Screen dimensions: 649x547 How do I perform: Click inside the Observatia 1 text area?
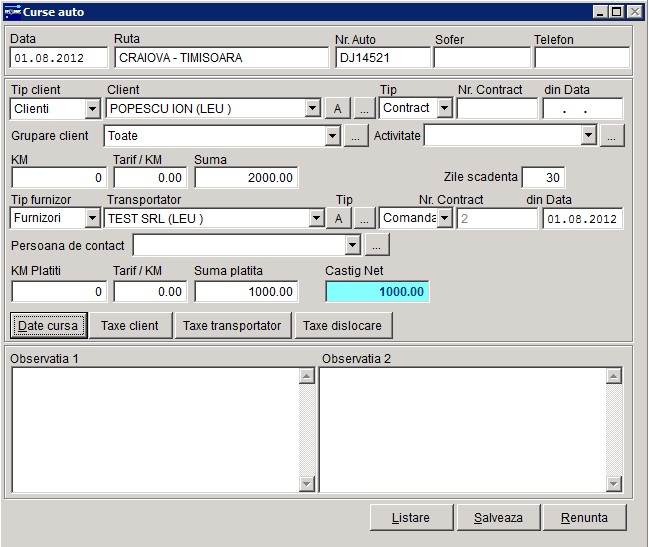[156, 430]
